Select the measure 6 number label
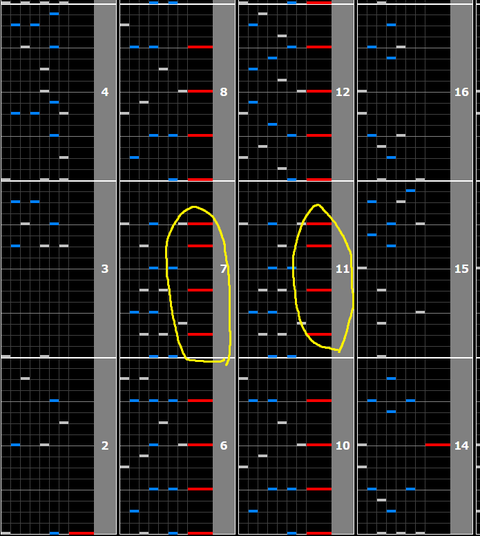 coord(224,446)
